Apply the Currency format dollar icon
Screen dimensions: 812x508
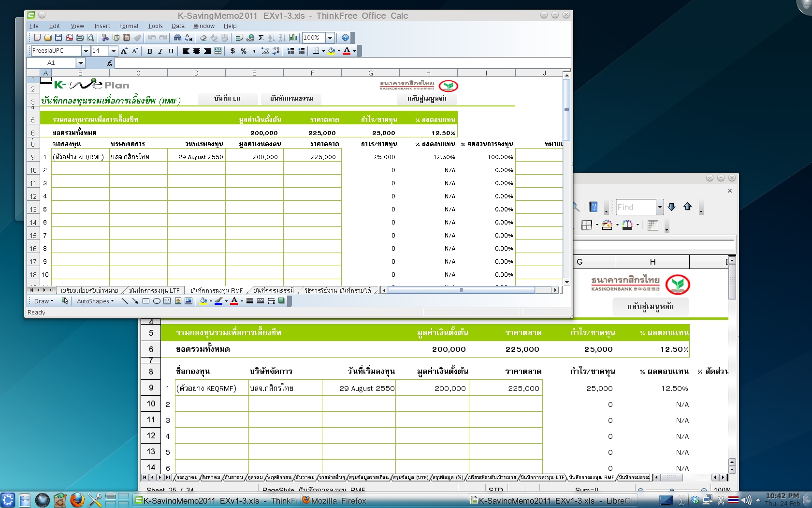tap(232, 51)
